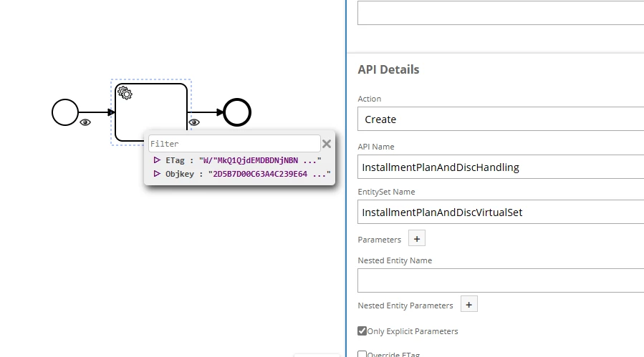Click the Nested Entity Name field
Image resolution: width=644 pixels, height=357 pixels.
coord(501,280)
